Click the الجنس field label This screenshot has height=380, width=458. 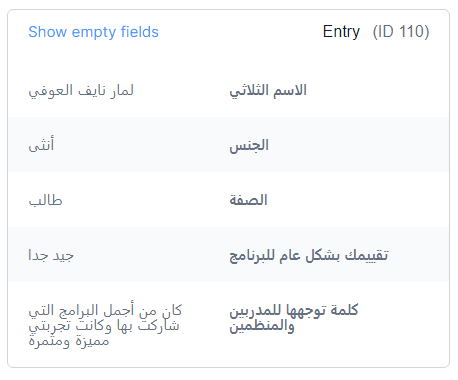(249, 145)
